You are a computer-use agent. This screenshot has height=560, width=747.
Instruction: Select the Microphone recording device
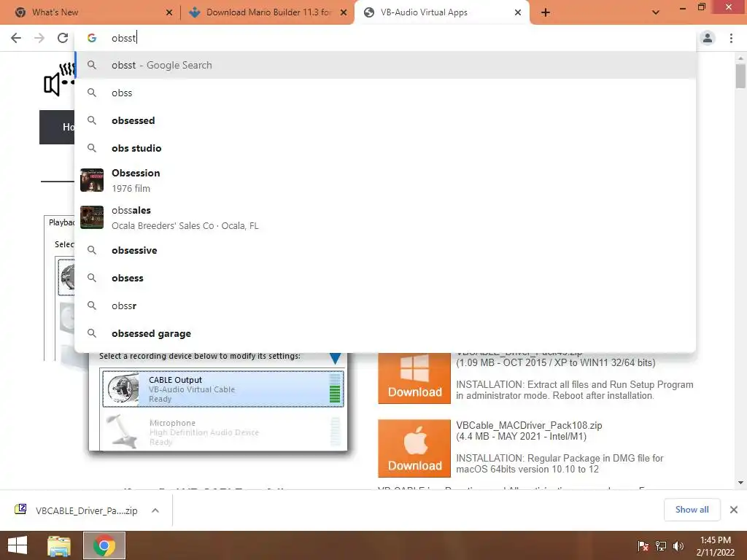coord(223,432)
